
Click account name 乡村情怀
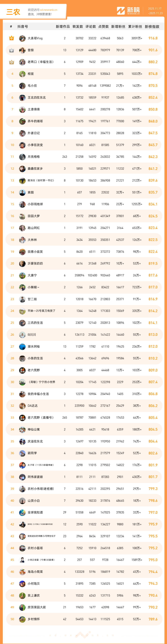pos(34,619)
